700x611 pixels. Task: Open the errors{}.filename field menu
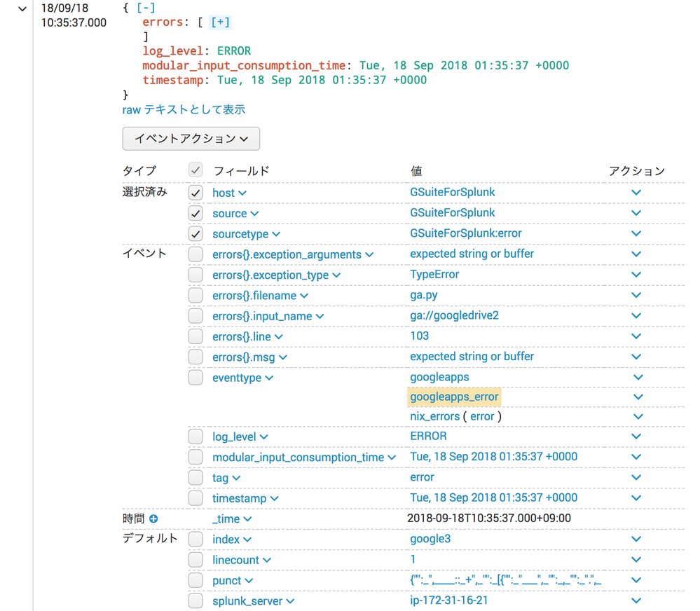point(260,296)
